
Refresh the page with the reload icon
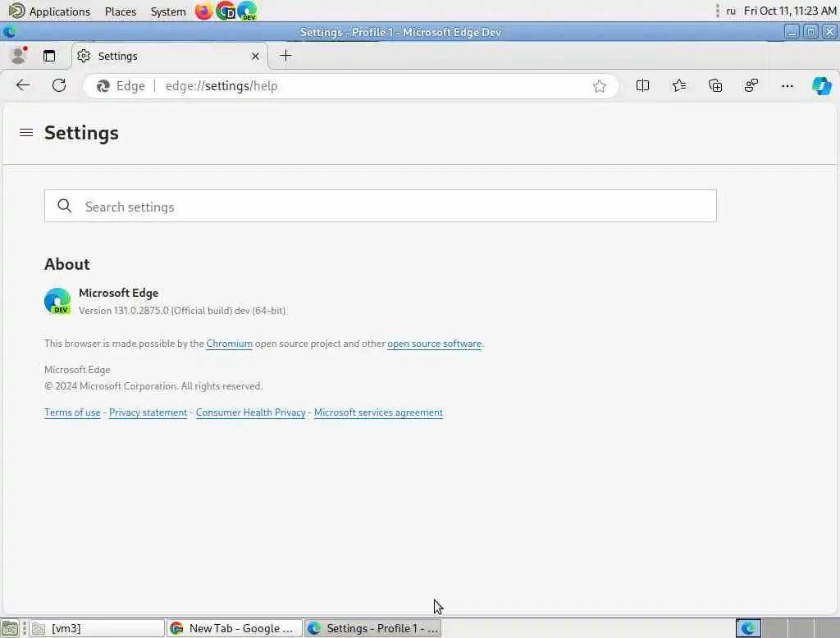coord(59,86)
